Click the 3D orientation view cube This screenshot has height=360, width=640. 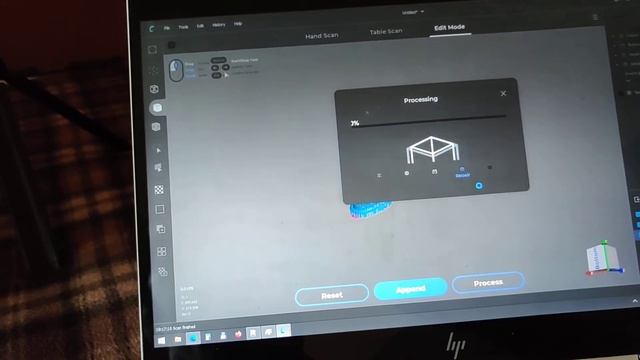(604, 258)
